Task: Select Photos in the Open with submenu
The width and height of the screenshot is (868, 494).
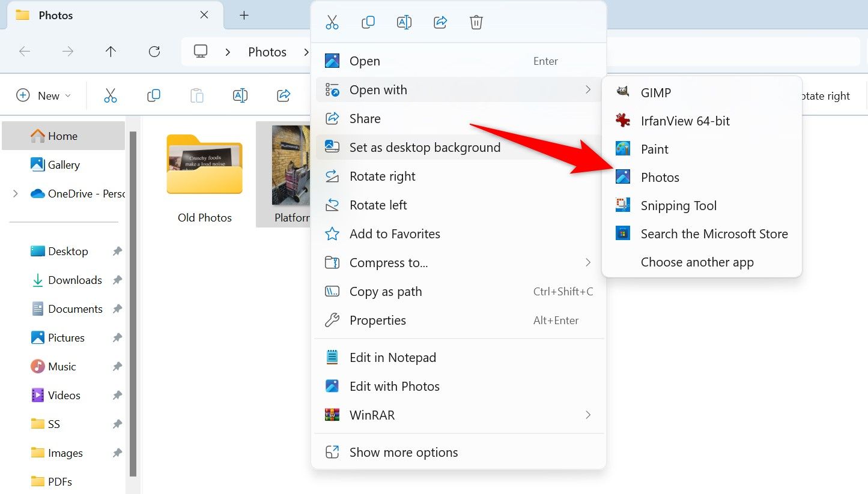Action: [660, 177]
